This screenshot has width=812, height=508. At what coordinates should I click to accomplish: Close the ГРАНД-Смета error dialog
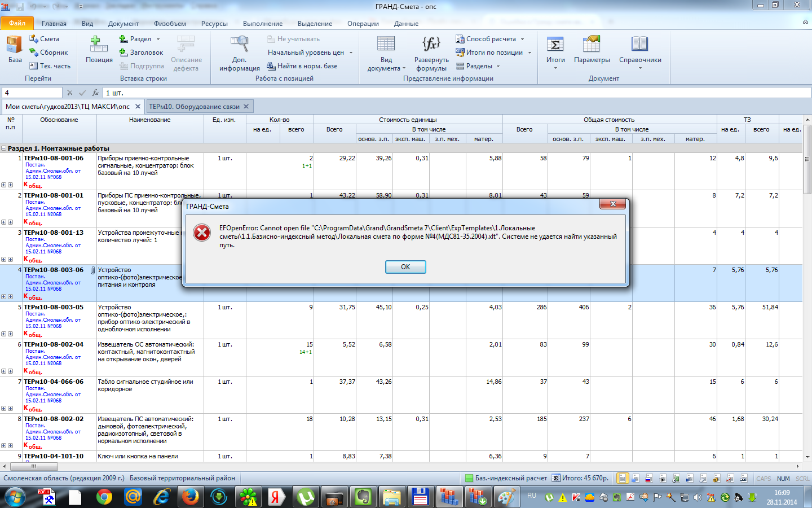(612, 204)
